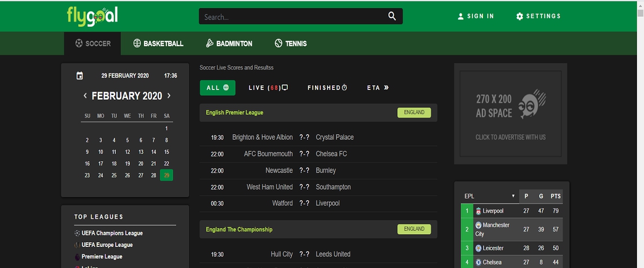Open Hull City vs Leeds United match
644x268 pixels.
pyautogui.click(x=318, y=254)
